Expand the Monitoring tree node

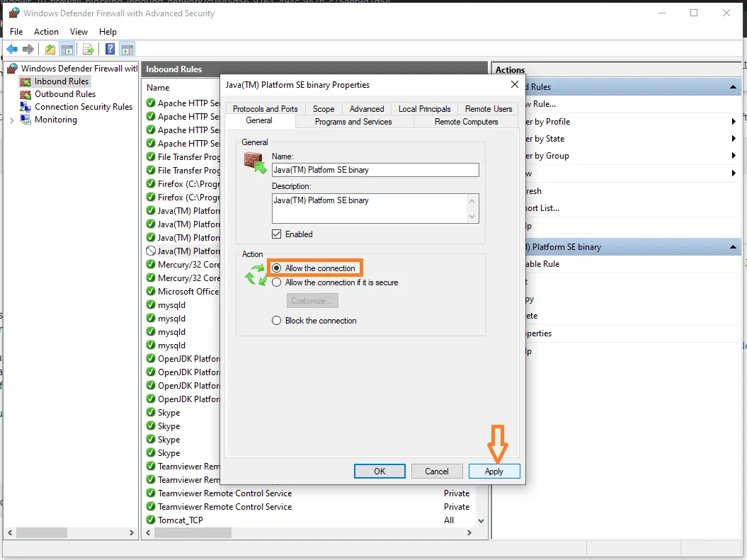[12, 120]
